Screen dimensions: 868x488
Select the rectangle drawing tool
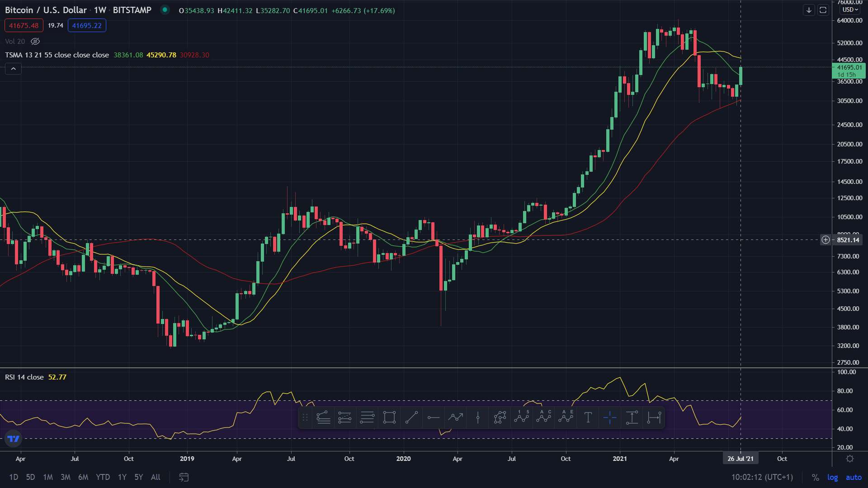(389, 418)
